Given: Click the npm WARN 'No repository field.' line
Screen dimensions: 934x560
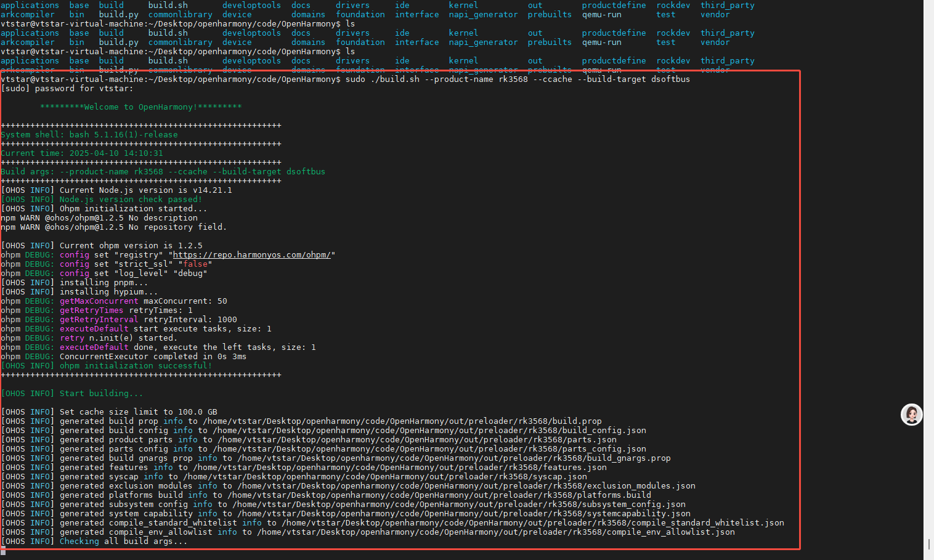Looking at the screenshot, I should 114,227.
